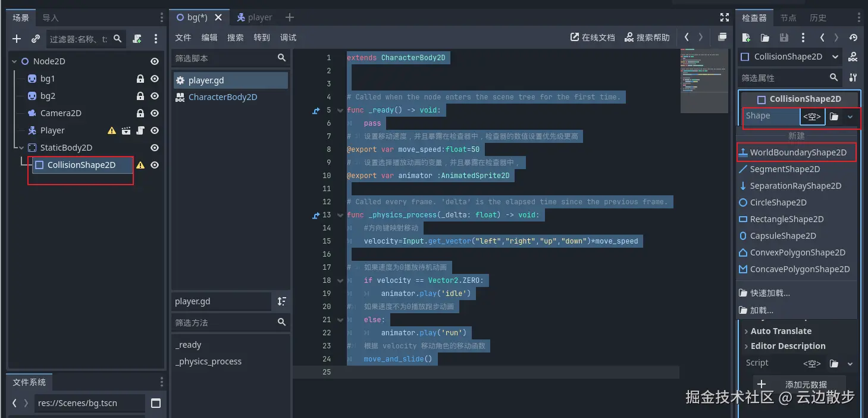Open the script icon on Player node
This screenshot has width=868, height=418.
point(140,130)
